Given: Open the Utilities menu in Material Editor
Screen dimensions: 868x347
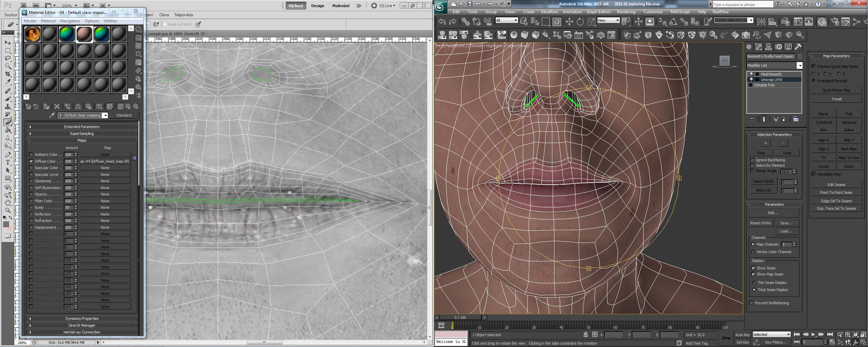Looking at the screenshot, I should (x=110, y=21).
